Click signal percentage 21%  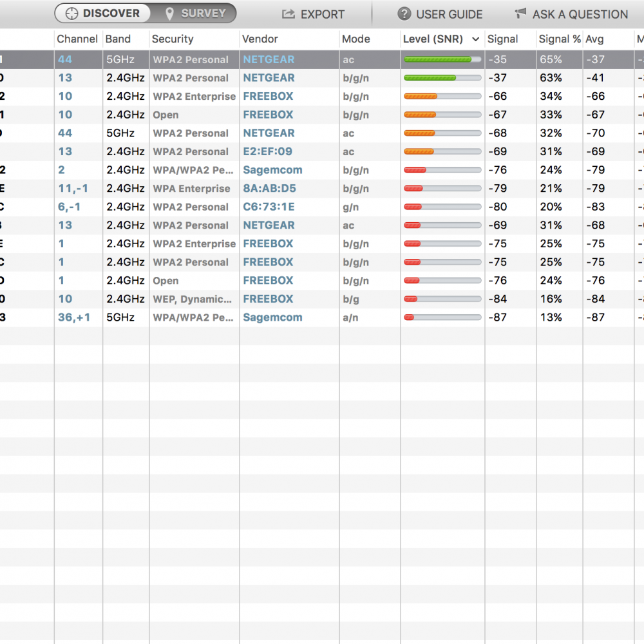point(551,189)
